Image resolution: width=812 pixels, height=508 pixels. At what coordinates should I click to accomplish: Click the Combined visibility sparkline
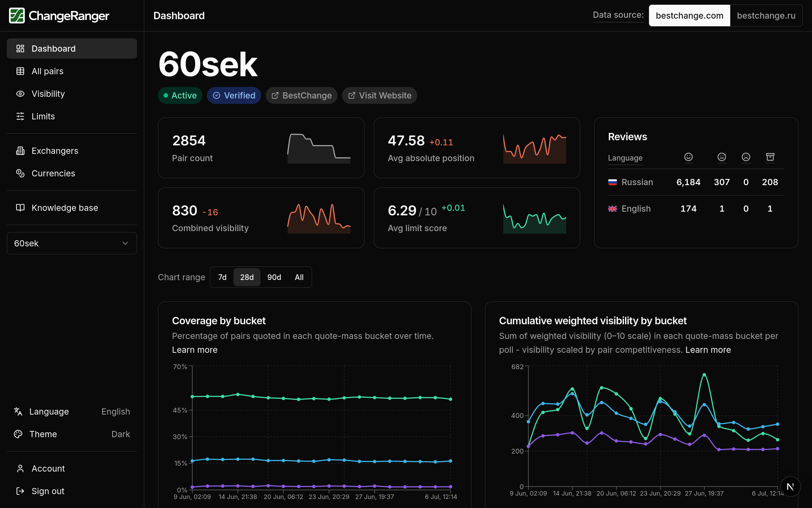(319, 218)
